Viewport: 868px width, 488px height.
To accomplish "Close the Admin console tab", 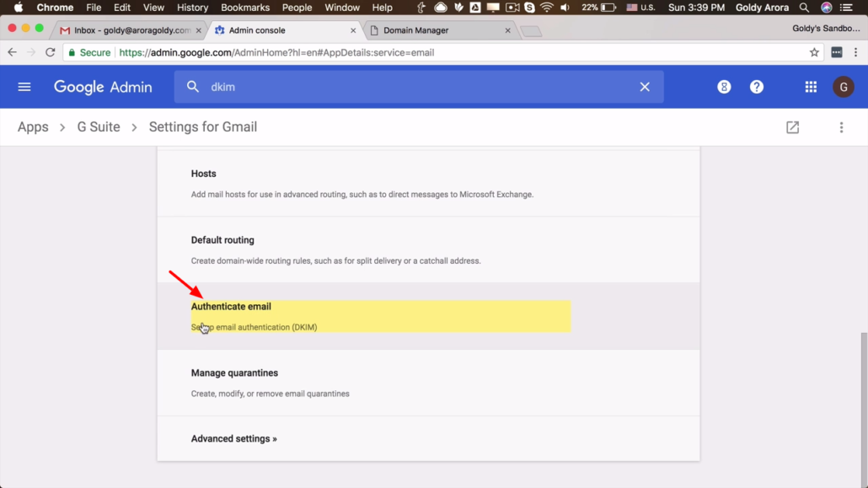I will 353,30.
